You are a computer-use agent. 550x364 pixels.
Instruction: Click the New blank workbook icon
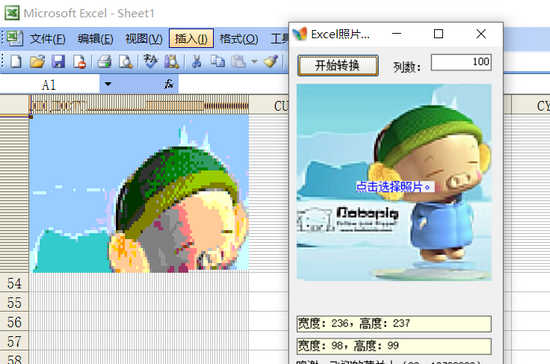coord(16,62)
